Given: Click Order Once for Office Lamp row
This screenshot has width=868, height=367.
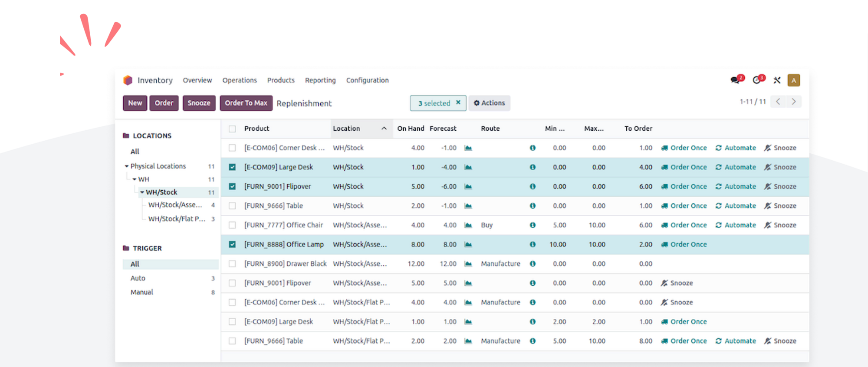Looking at the screenshot, I should 684,245.
